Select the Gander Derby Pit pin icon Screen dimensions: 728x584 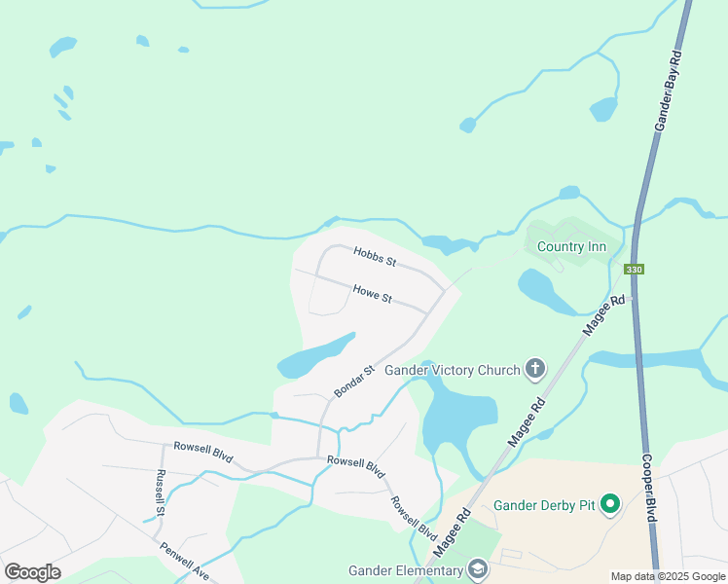click(610, 504)
